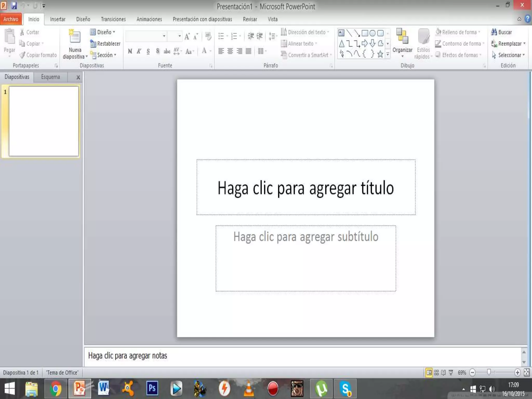The image size is (532, 399).
Task: Save presentation with floppy disk icon
Action: tap(14, 5)
